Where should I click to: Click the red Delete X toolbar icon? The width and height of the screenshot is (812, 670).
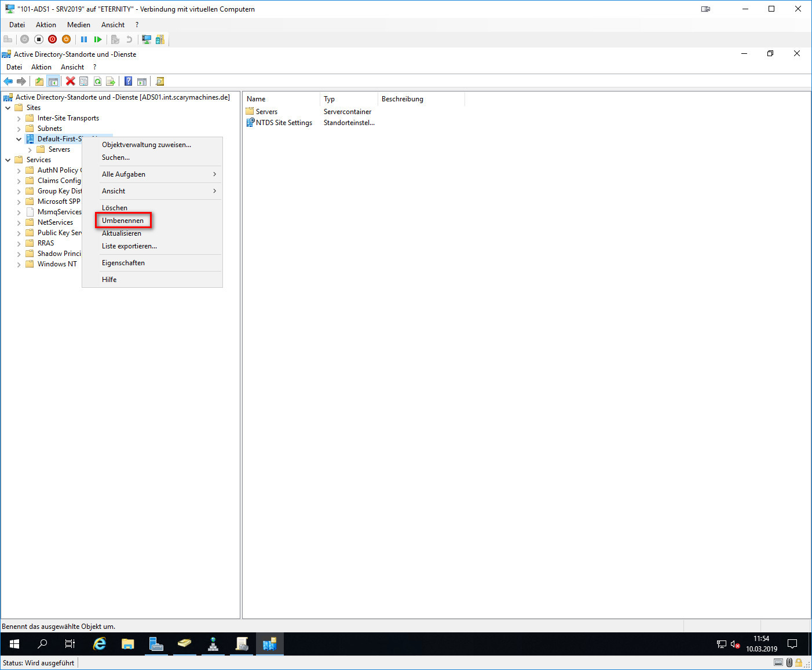pos(70,81)
